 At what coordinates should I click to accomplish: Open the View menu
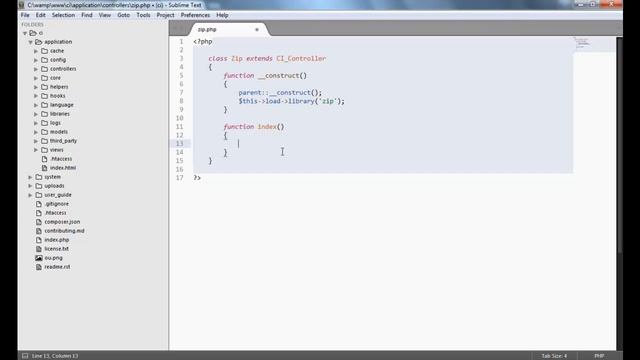pyautogui.click(x=105, y=15)
